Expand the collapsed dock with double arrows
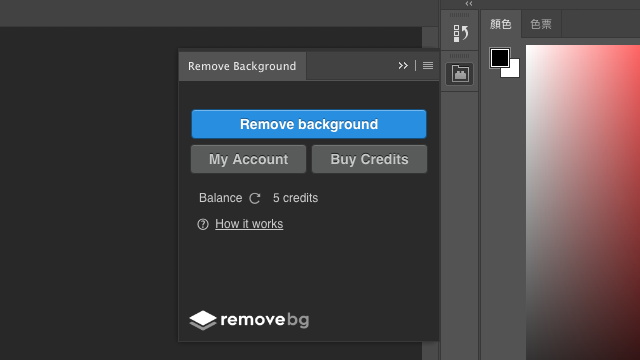The width and height of the screenshot is (640, 360). 469,4
